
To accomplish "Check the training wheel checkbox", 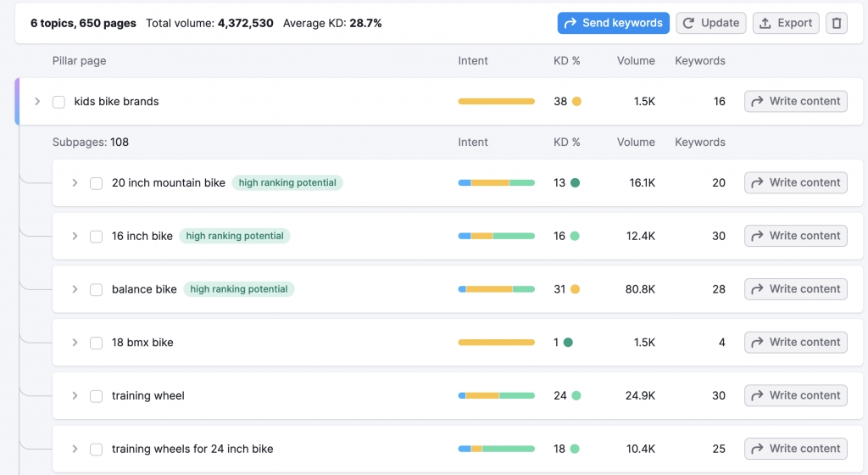I will click(97, 396).
